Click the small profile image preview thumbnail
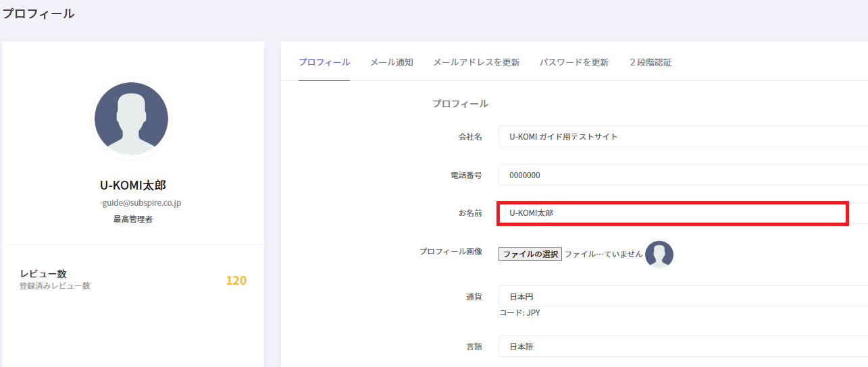 coord(659,254)
